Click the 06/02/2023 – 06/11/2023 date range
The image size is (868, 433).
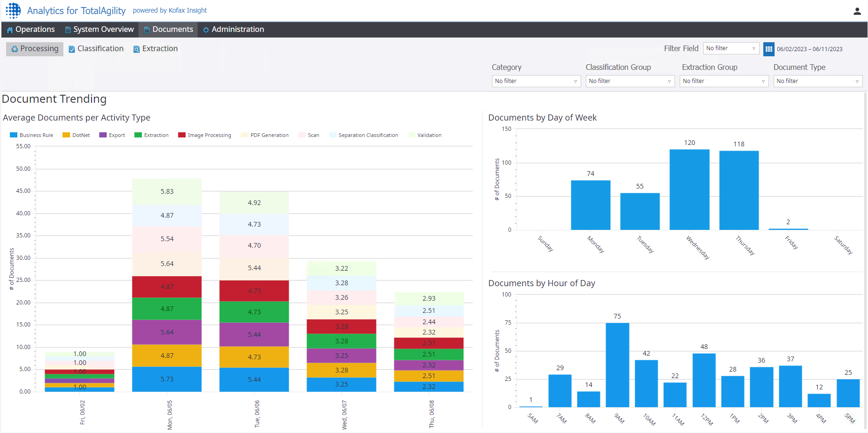coord(809,49)
